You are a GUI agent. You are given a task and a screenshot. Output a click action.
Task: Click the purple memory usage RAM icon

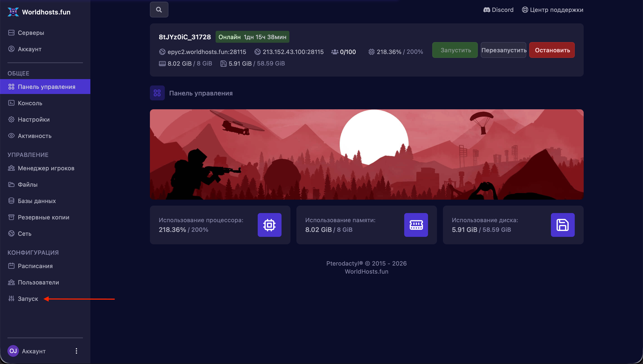point(416,225)
